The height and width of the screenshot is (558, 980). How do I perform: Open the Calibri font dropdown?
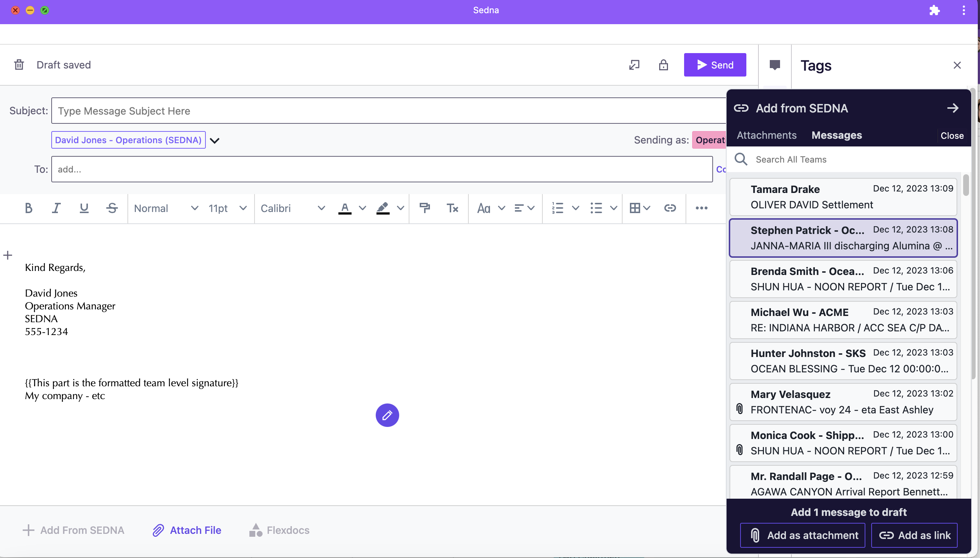coord(293,208)
